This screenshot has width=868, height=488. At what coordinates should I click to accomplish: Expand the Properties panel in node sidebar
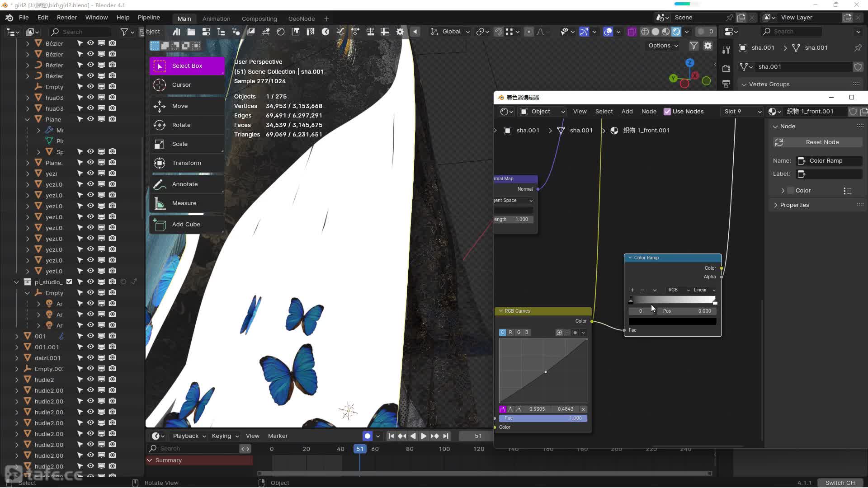pos(794,205)
